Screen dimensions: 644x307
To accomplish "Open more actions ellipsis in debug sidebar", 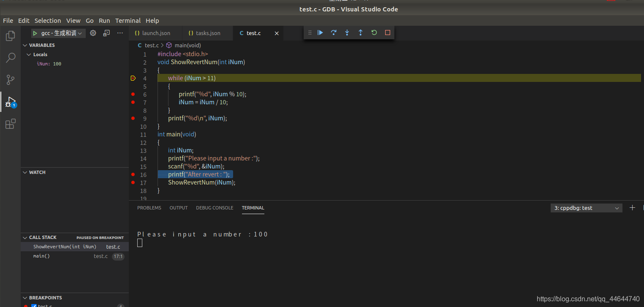I will [120, 33].
